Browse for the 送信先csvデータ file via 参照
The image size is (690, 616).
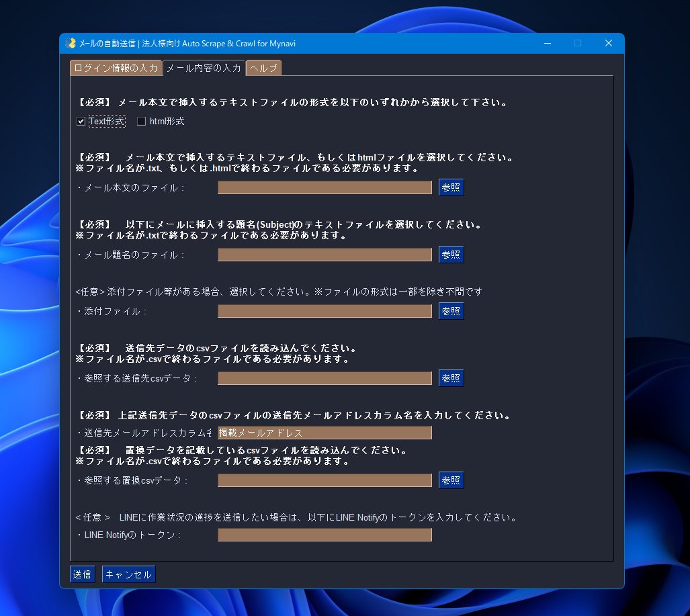(x=451, y=378)
